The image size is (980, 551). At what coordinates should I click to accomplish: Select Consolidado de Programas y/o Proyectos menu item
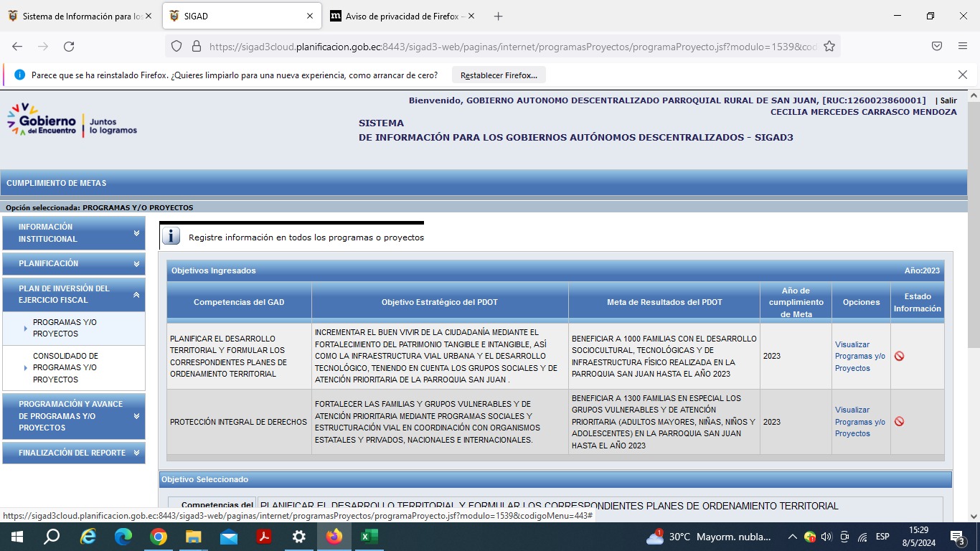coord(65,367)
